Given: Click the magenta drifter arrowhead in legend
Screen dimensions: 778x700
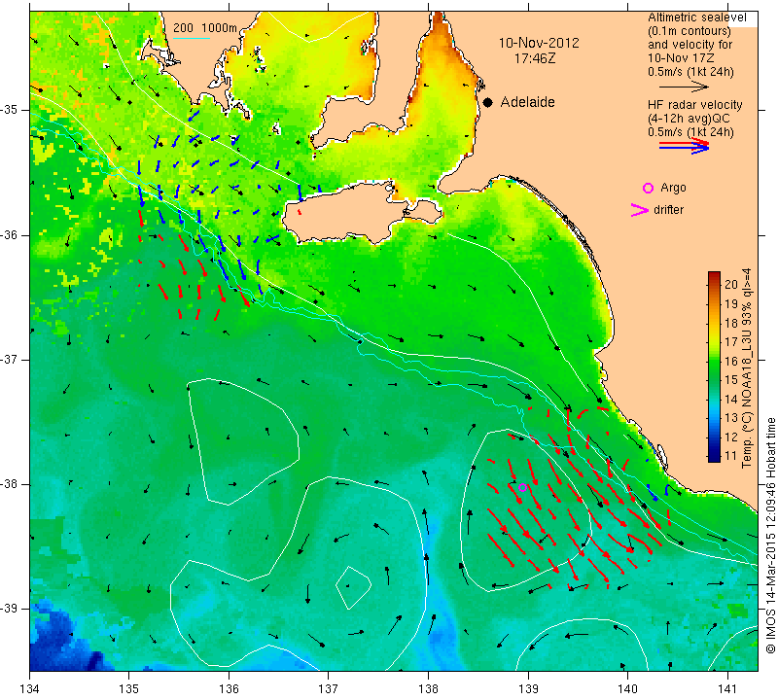Looking at the screenshot, I should pyautogui.click(x=640, y=210).
